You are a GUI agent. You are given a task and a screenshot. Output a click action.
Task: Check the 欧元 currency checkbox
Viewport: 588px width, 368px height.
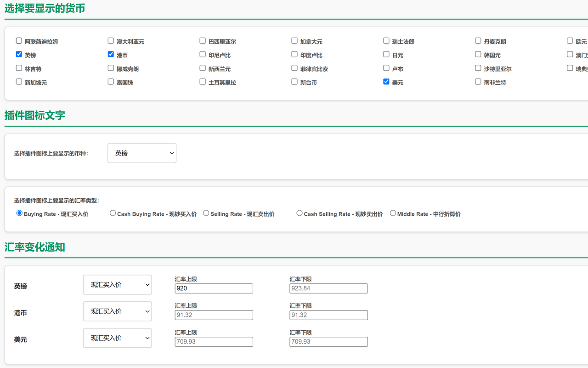[570, 40]
